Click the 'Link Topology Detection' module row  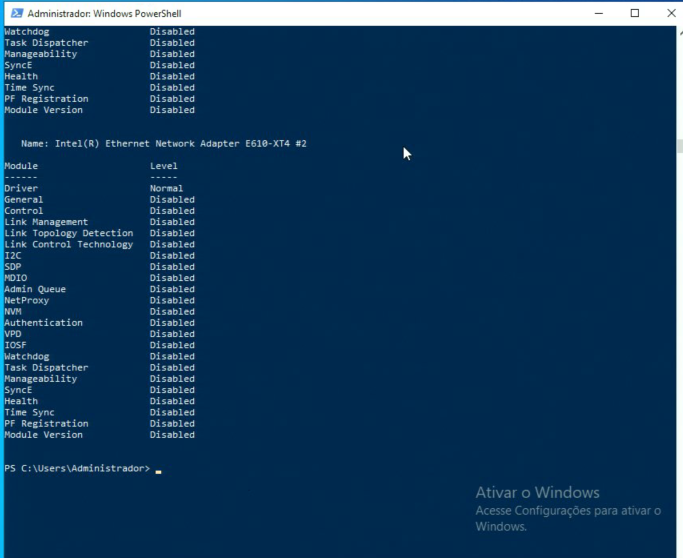click(x=68, y=233)
